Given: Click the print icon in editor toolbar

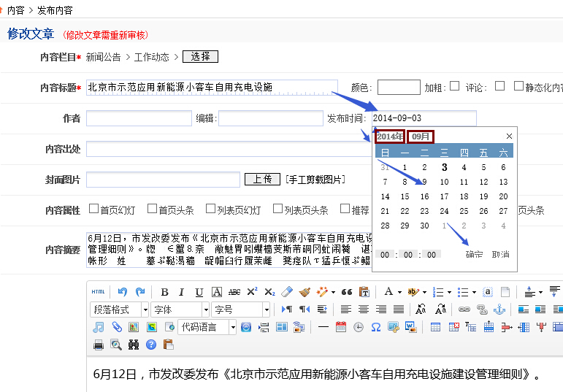Looking at the screenshot, I should 99,345.
